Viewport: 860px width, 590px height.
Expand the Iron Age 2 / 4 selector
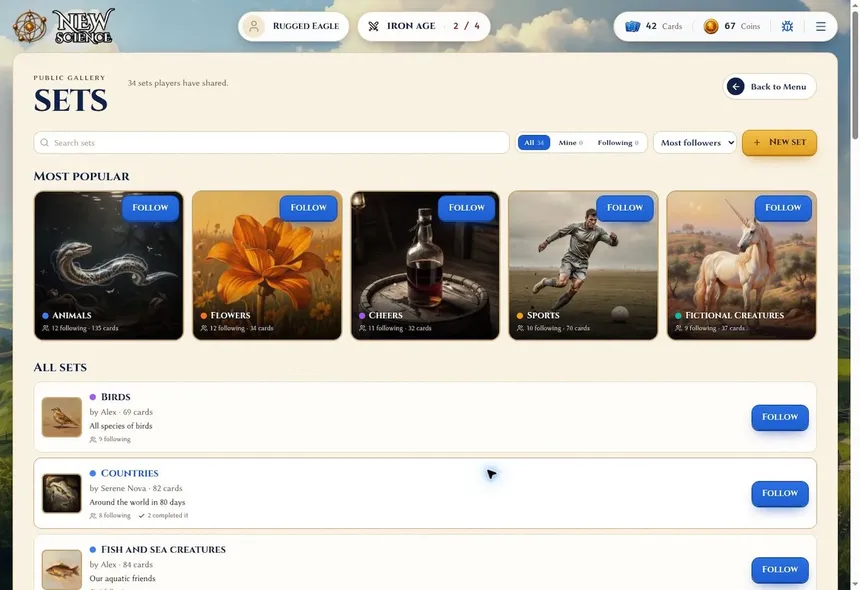click(x=424, y=26)
